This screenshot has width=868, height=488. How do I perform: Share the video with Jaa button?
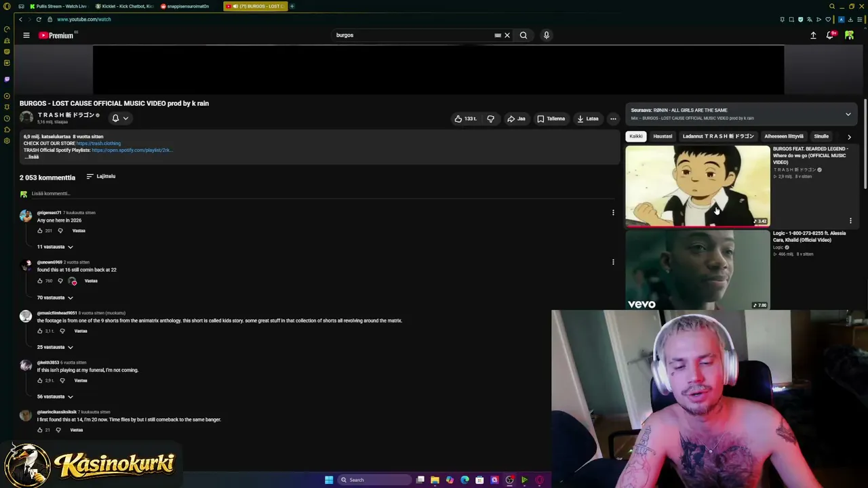click(517, 119)
